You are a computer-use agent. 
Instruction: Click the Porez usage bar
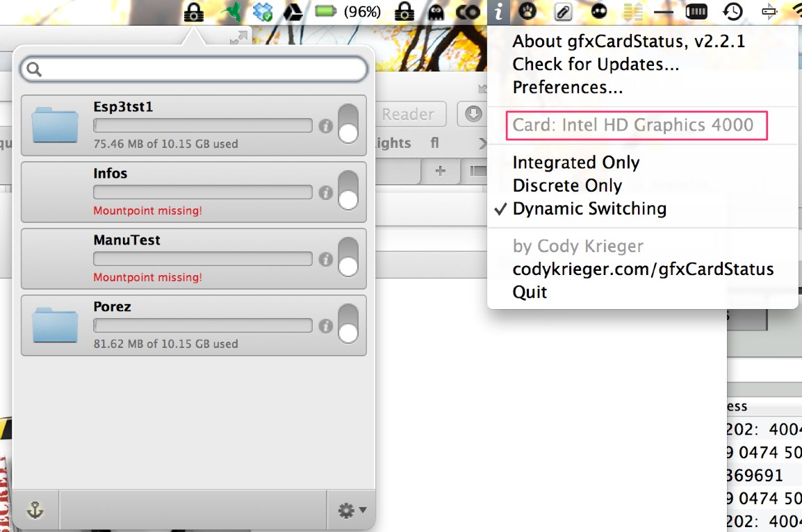(x=202, y=326)
